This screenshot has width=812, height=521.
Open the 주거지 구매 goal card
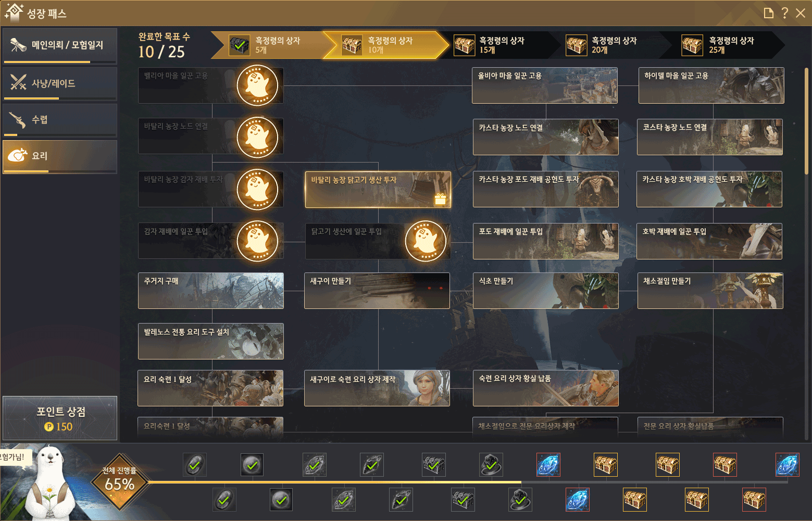click(211, 291)
